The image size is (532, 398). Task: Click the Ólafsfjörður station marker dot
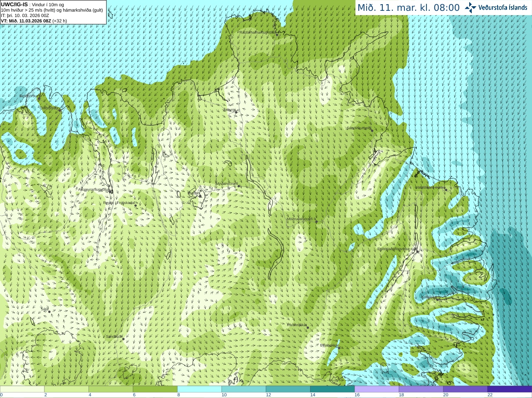pos(60,110)
